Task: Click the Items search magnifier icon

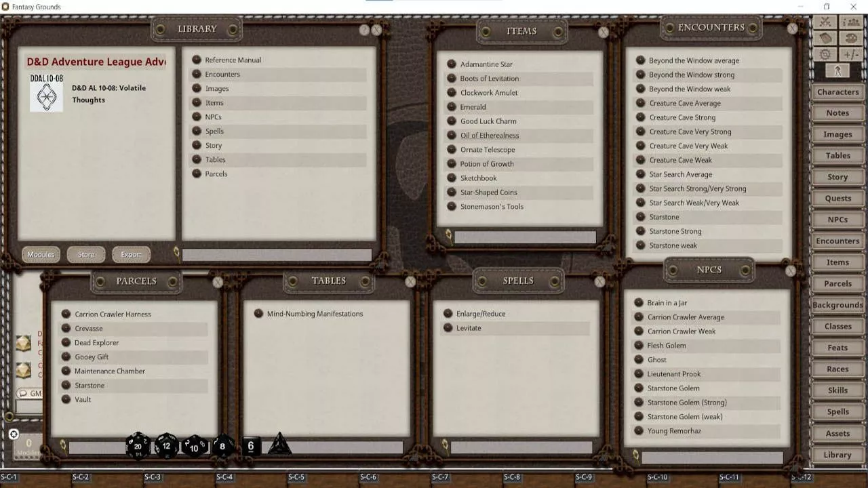Action: point(448,235)
